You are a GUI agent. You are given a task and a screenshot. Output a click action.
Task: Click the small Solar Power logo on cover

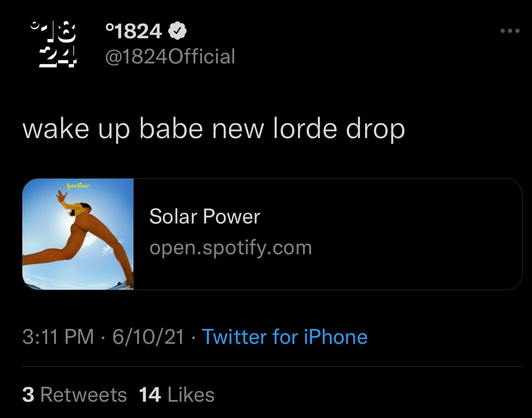(x=78, y=187)
